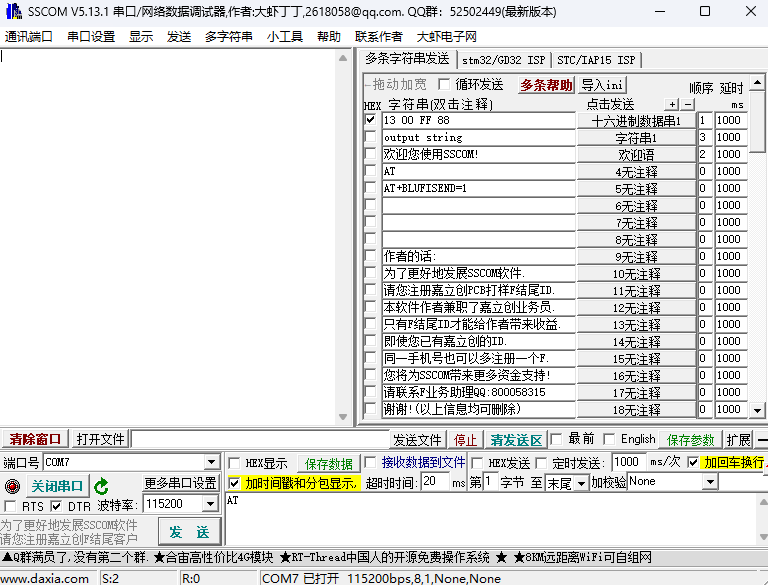Click the plus button above the order column
Screen dimensions: 768x585
672,104
